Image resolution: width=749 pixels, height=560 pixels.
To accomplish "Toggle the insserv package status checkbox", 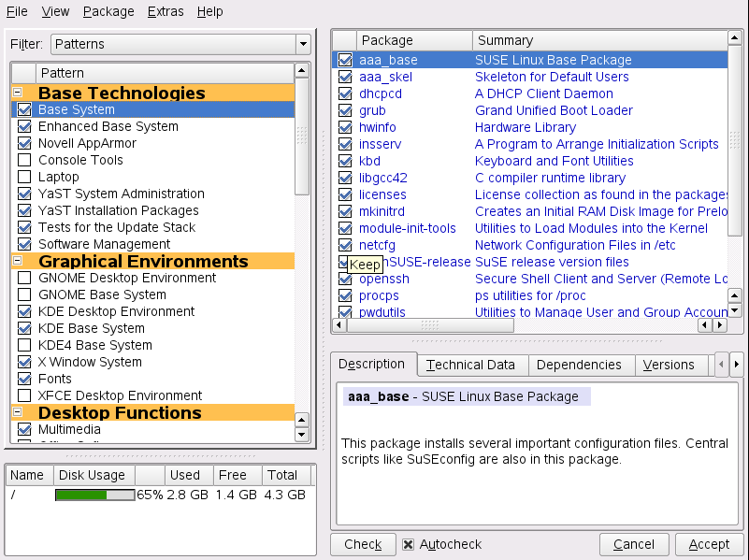I will [x=345, y=144].
